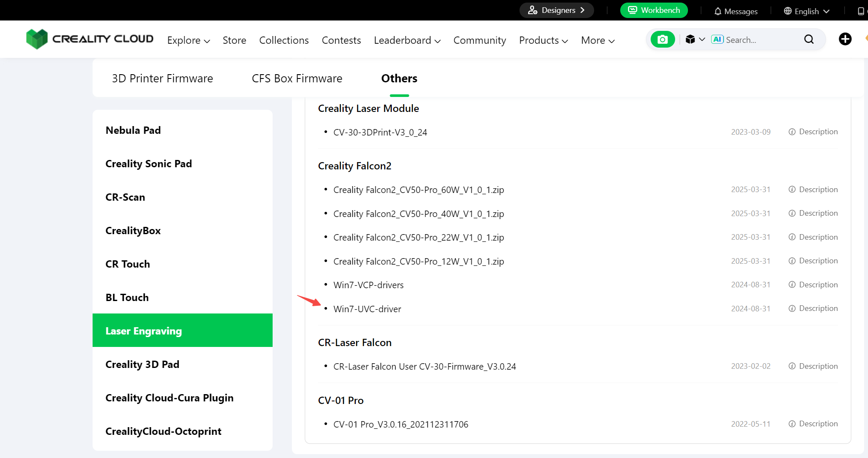
Task: Select Creality Sonic Pad in sidebar
Action: tap(148, 164)
